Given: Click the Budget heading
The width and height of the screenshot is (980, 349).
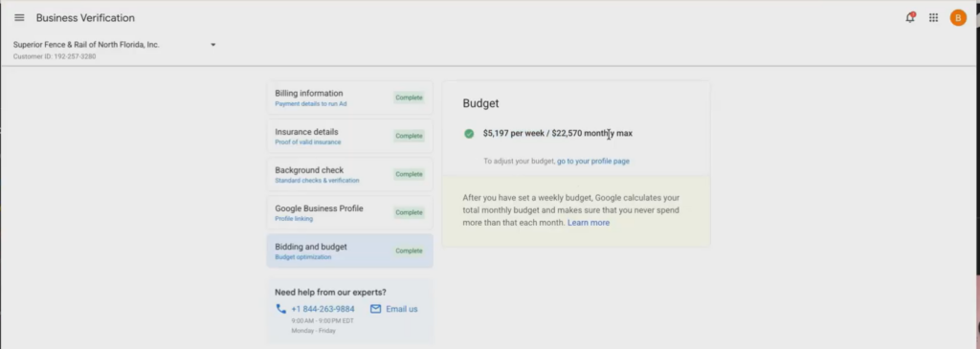Looking at the screenshot, I should (480, 103).
